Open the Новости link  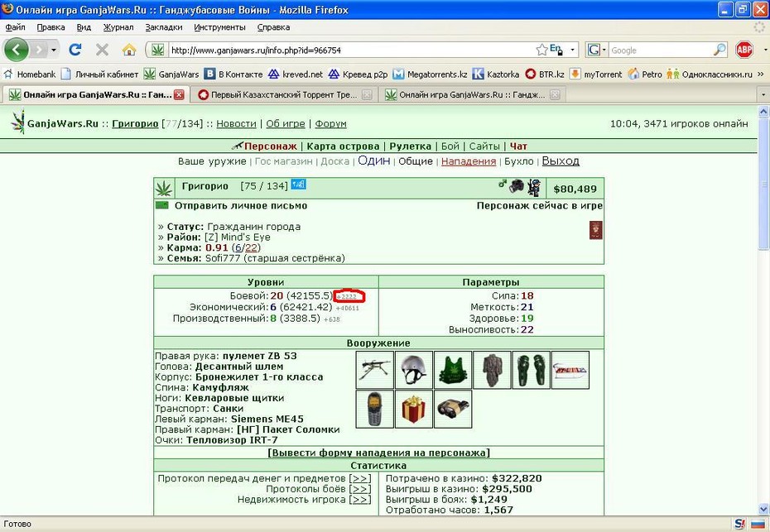pos(236,123)
